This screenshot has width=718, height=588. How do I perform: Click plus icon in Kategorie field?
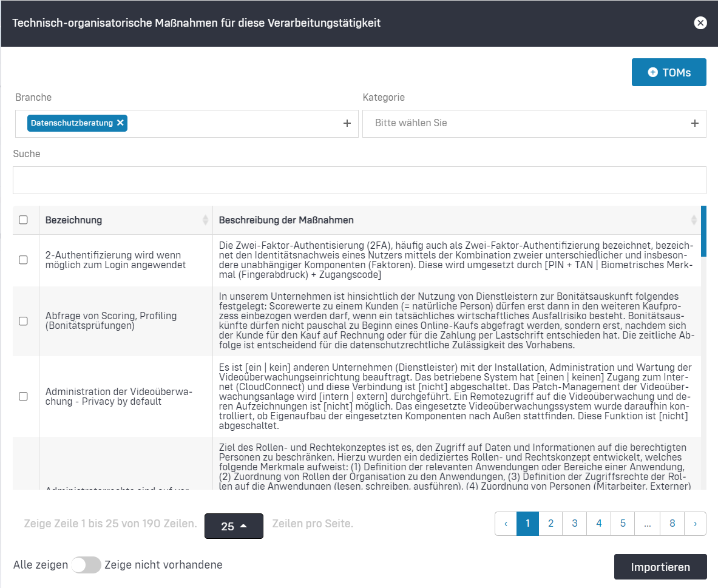[x=695, y=123]
